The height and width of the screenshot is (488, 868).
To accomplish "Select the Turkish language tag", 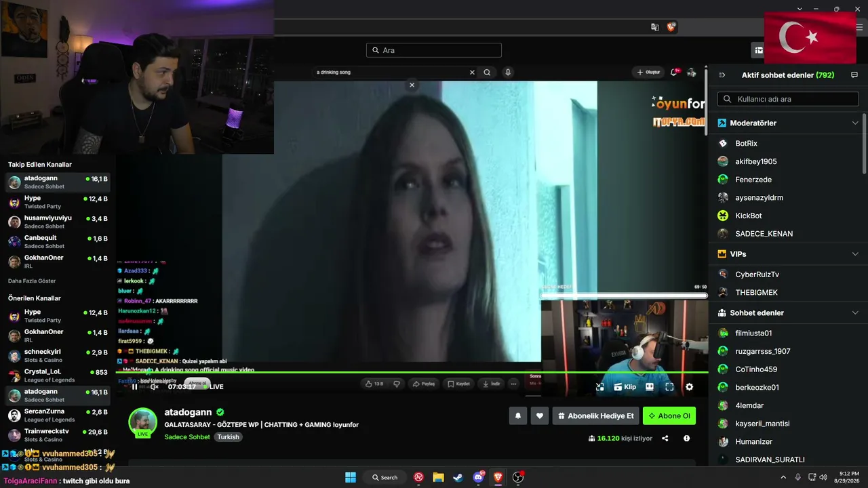I will [229, 437].
